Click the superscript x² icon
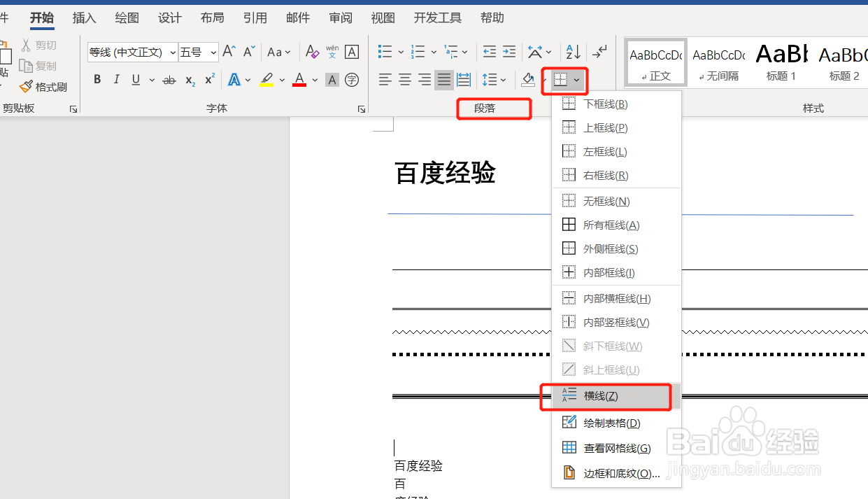868x499 pixels. click(209, 80)
